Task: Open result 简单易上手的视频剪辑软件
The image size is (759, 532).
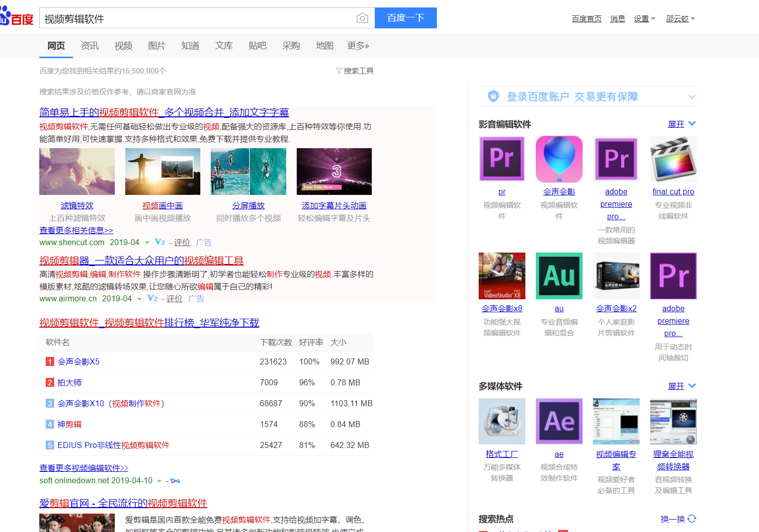Action: (x=164, y=112)
